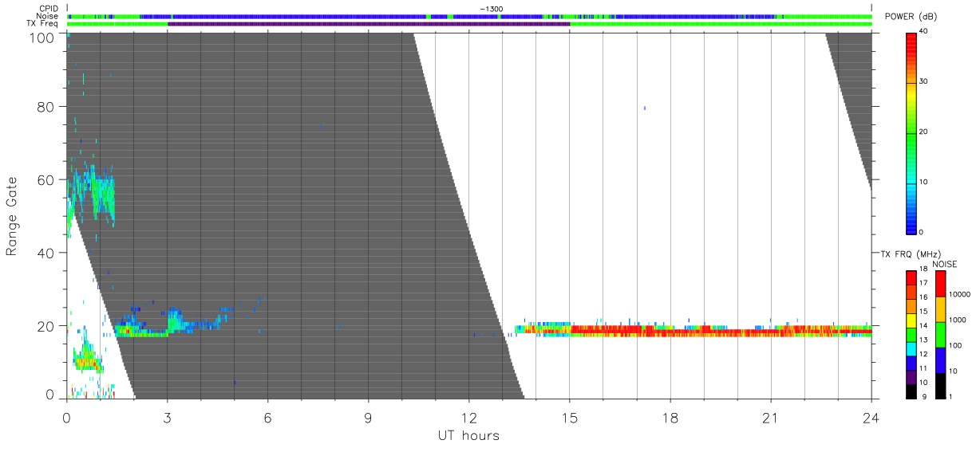Click y-axis tick label '40'

click(45, 253)
